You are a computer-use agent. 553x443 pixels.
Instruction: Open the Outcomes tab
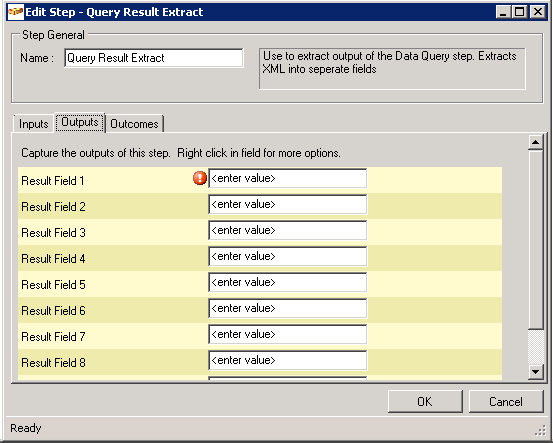point(134,124)
